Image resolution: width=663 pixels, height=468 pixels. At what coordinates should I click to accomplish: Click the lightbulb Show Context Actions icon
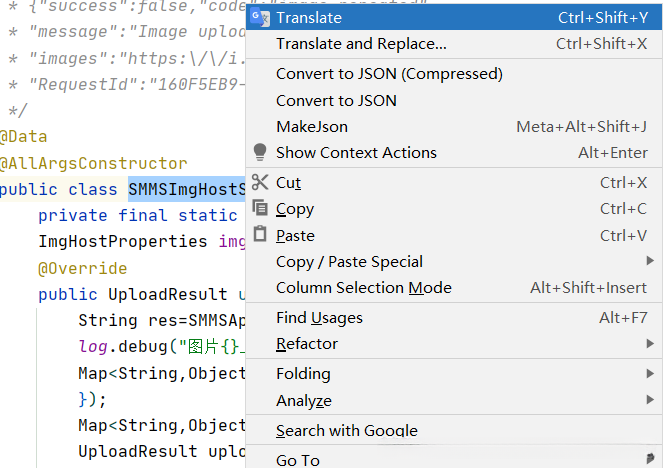tap(260, 152)
